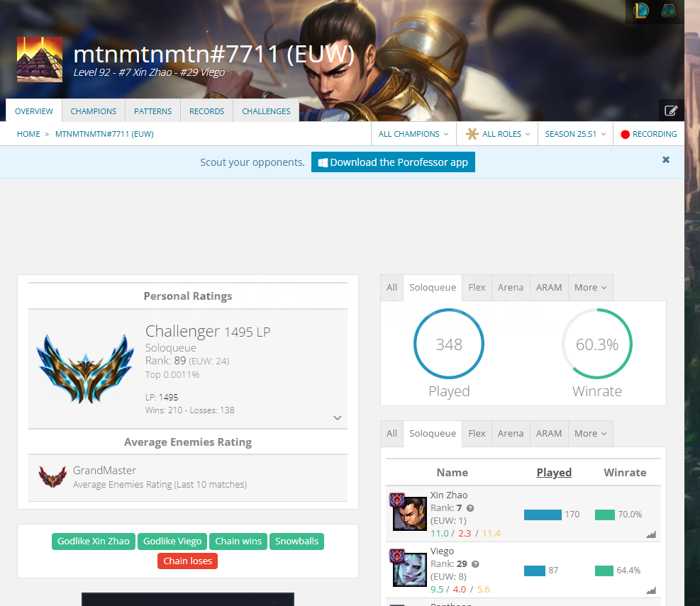Click the GrandMaster emblem icon
The image size is (700, 606).
click(x=52, y=476)
